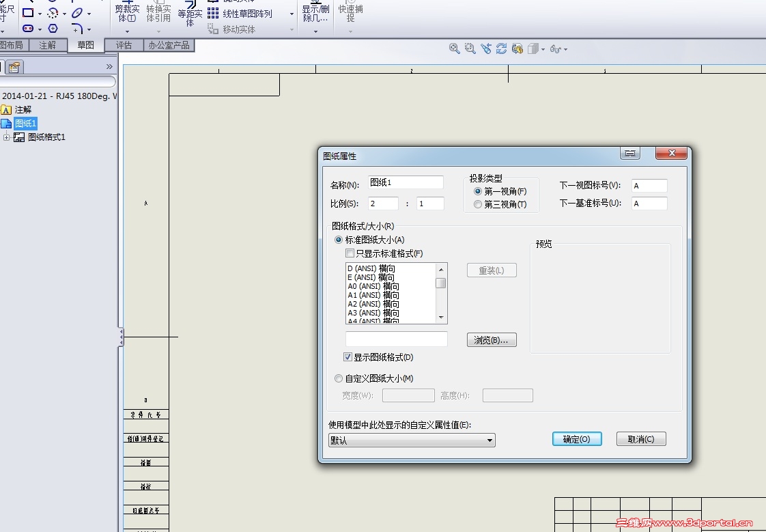Open the PropertyManager tab icon in left panel
The height and width of the screenshot is (532, 766).
tap(14, 67)
